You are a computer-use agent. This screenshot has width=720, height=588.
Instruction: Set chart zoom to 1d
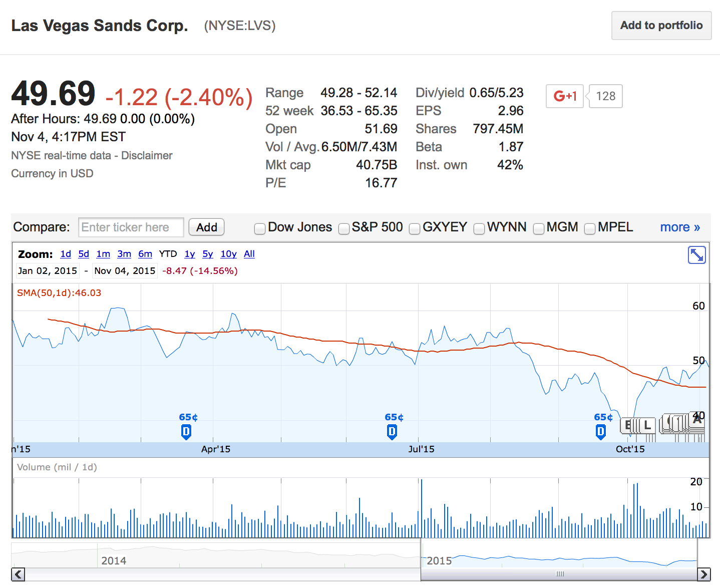[66, 254]
